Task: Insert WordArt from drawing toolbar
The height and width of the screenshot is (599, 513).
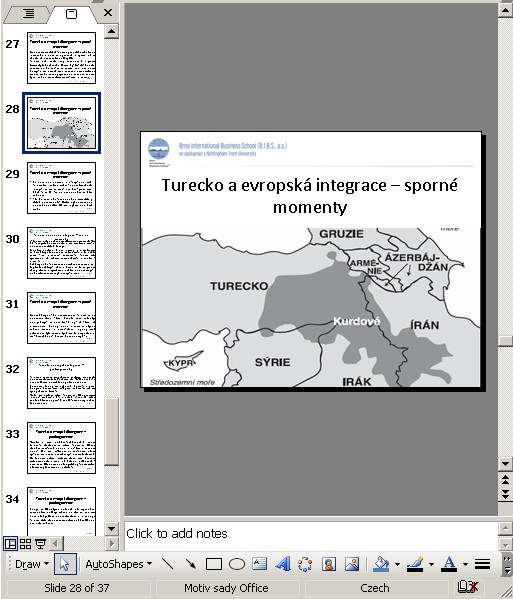Action: (283, 564)
